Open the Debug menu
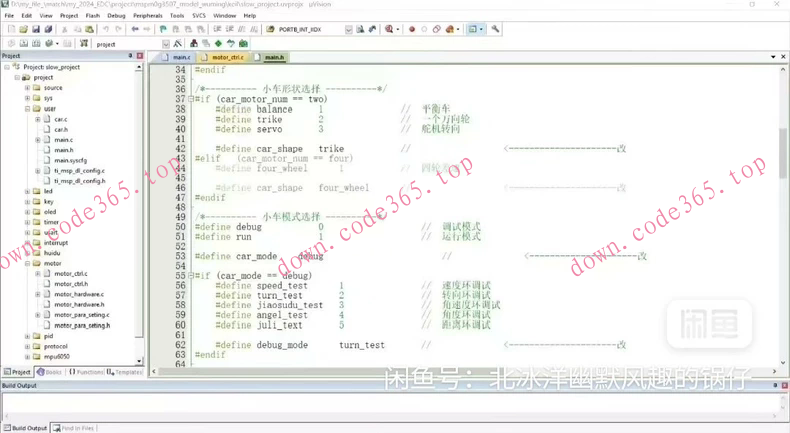 [x=116, y=16]
